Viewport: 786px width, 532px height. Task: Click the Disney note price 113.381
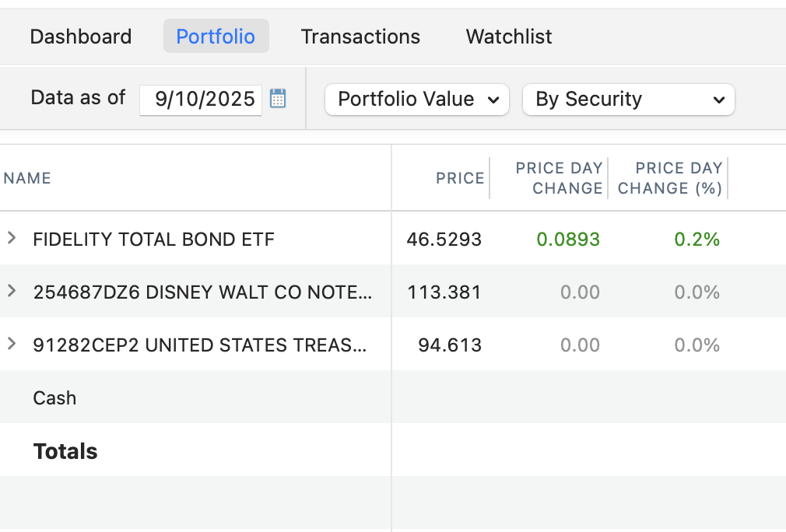(444, 292)
